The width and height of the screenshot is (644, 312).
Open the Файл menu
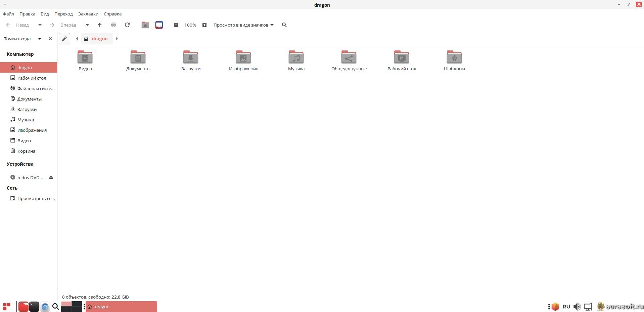8,14
